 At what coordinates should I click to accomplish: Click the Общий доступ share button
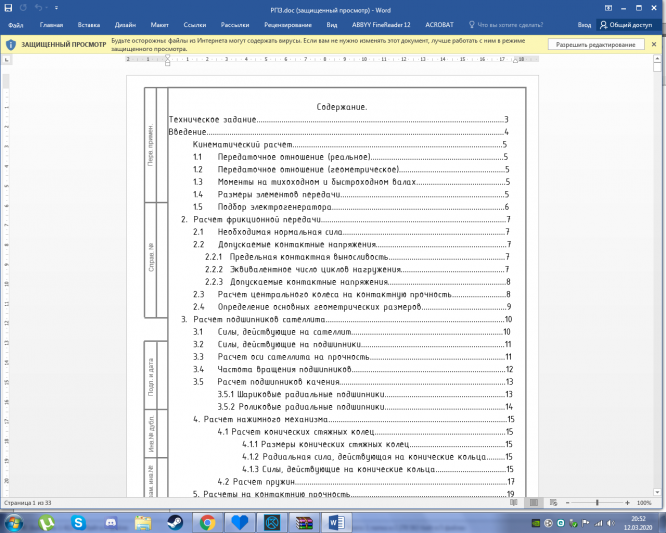click(x=626, y=25)
